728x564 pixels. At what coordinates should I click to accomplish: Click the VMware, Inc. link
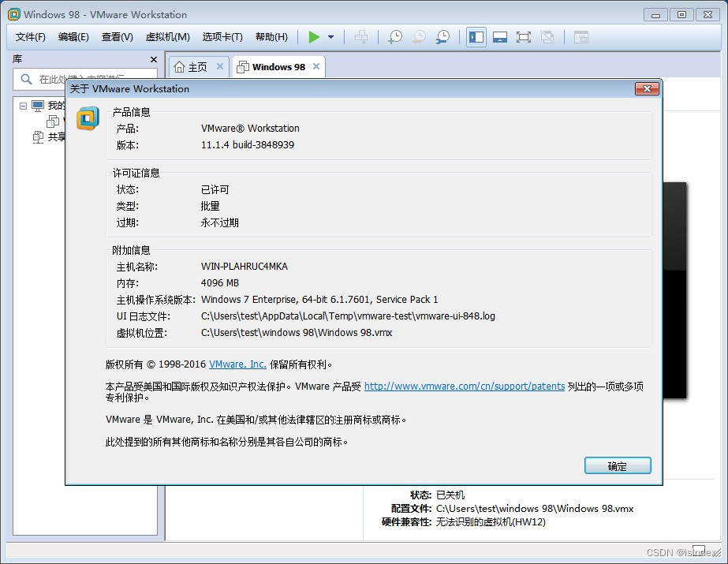237,364
